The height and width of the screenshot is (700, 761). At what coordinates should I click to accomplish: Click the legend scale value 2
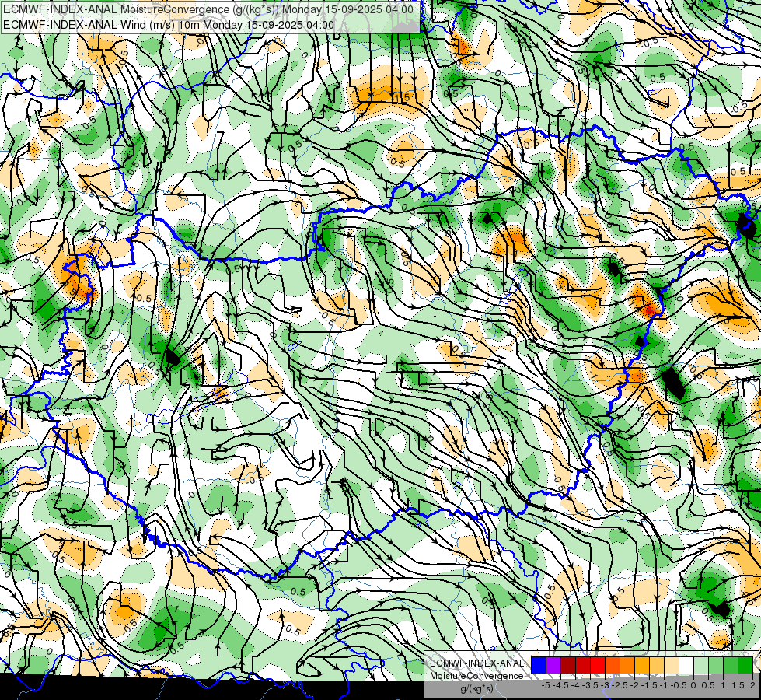[x=752, y=685]
